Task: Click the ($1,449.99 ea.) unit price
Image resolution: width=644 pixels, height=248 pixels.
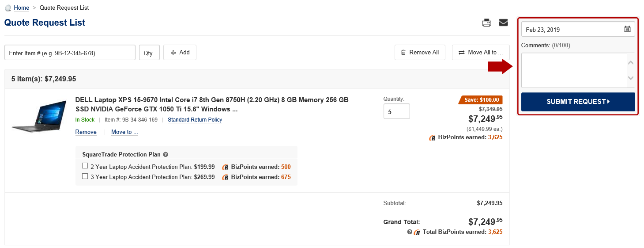Action: pyautogui.click(x=484, y=129)
